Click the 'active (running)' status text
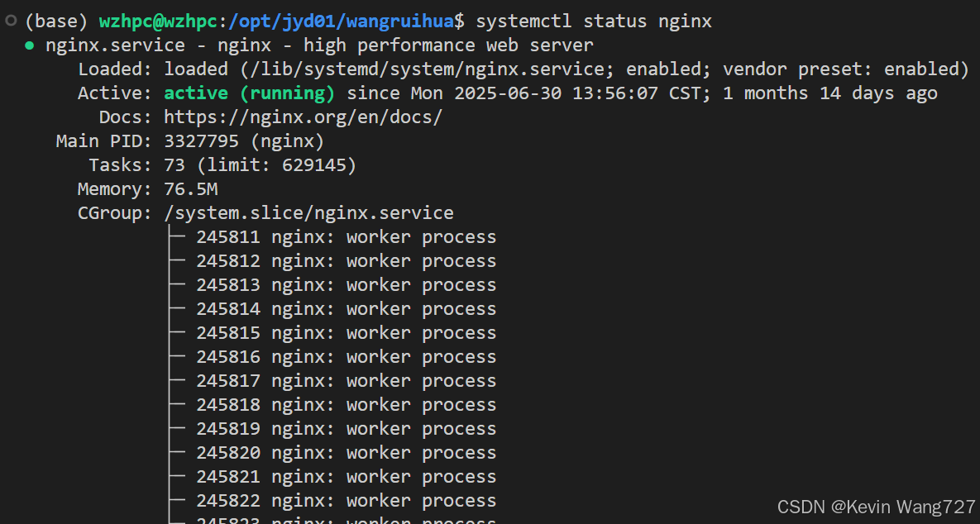 [250, 93]
